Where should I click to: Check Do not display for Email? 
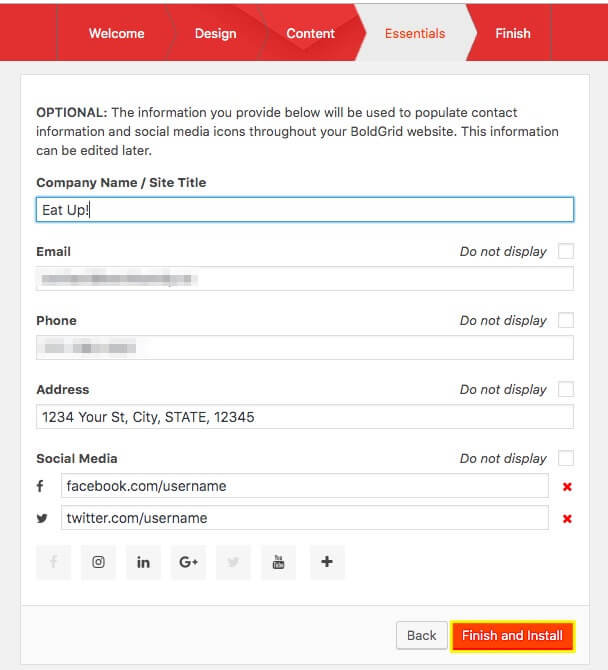pyautogui.click(x=566, y=251)
